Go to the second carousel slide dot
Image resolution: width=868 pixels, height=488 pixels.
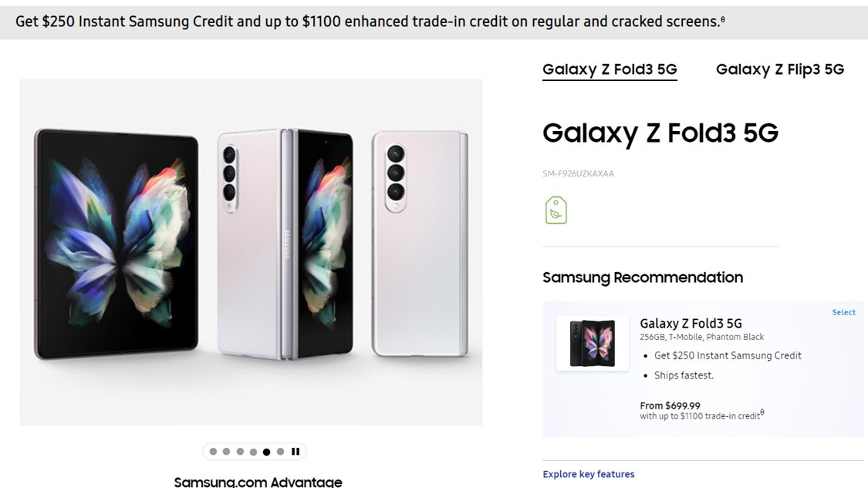click(226, 452)
